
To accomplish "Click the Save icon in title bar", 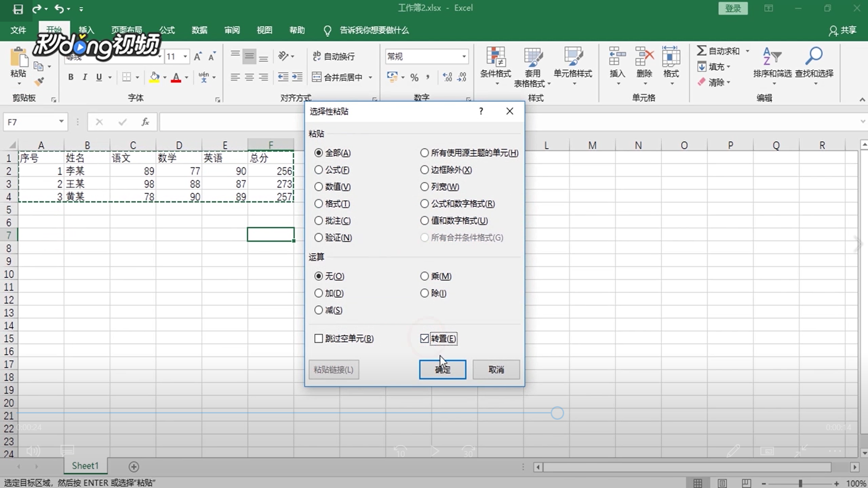I will point(18,9).
